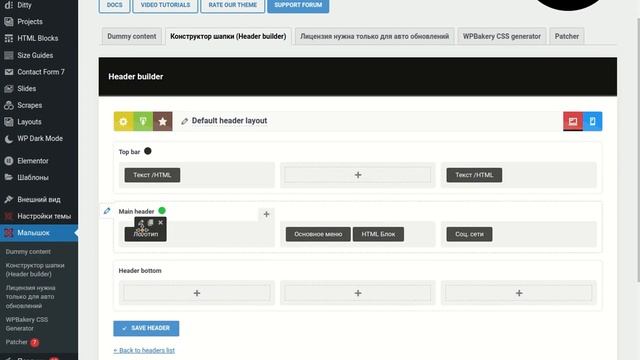Select the Конструктор шапки (Header builder) tab

point(228,36)
